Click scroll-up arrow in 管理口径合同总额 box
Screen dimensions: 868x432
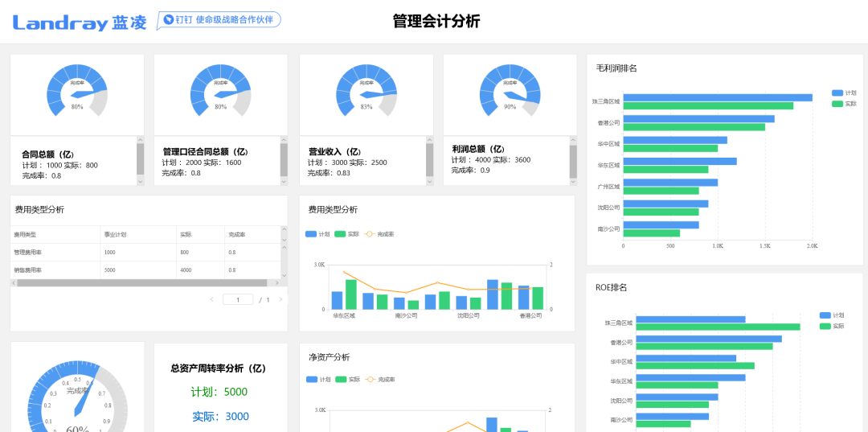click(x=284, y=140)
